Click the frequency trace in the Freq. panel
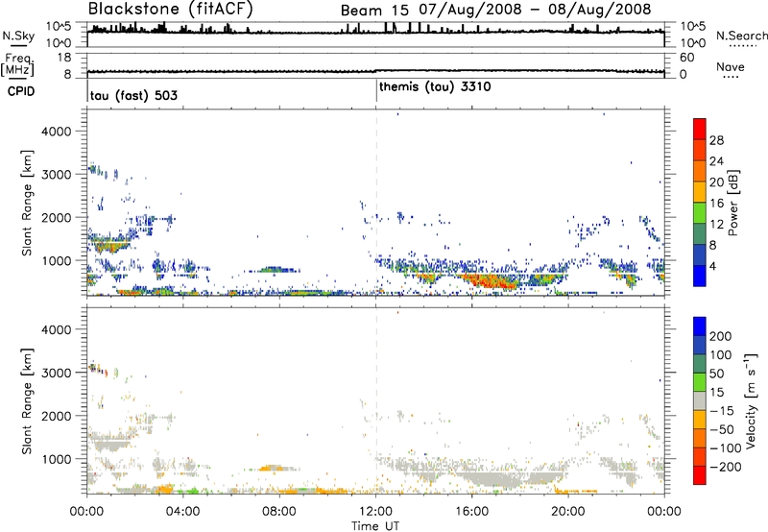 [x=375, y=71]
